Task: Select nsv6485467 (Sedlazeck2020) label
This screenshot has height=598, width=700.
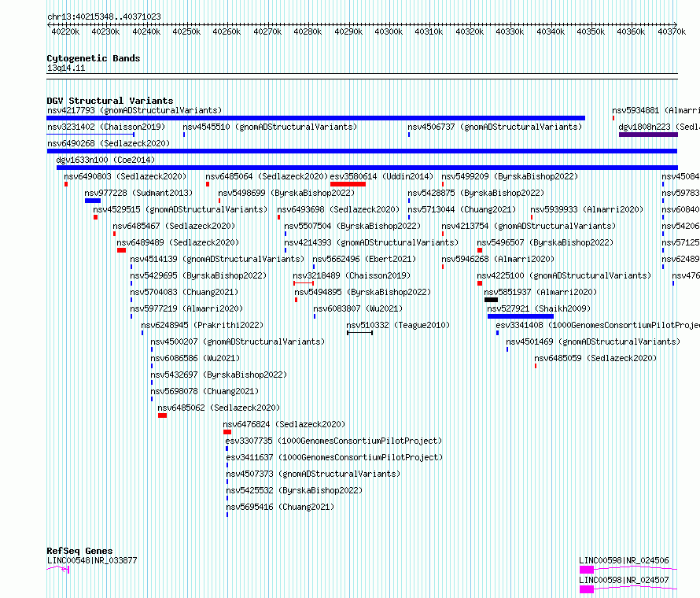Action: (174, 226)
